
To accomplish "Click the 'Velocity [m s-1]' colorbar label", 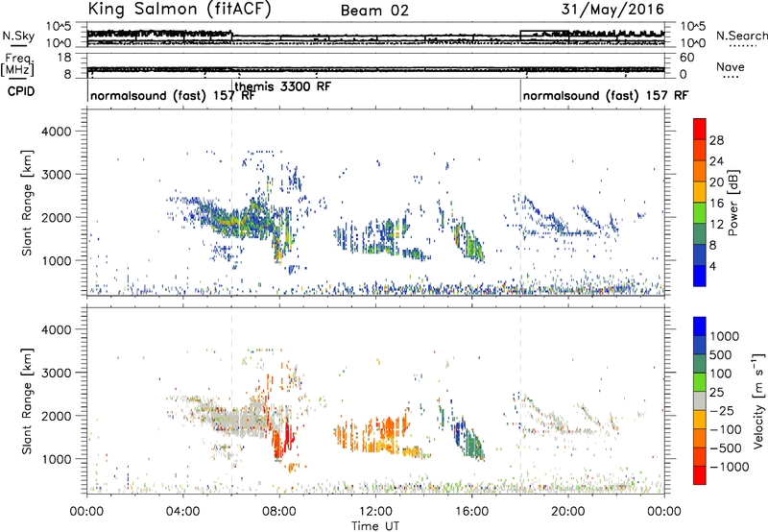I will [x=758, y=400].
